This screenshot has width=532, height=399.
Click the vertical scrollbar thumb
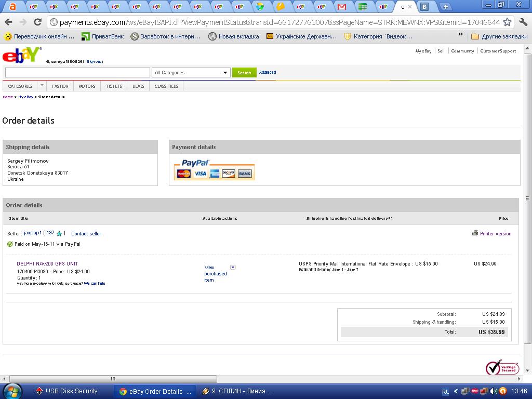(528, 198)
